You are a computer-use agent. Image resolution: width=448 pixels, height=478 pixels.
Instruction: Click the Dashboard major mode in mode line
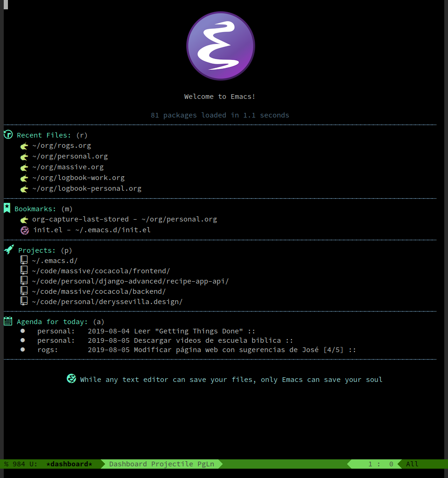click(128, 464)
